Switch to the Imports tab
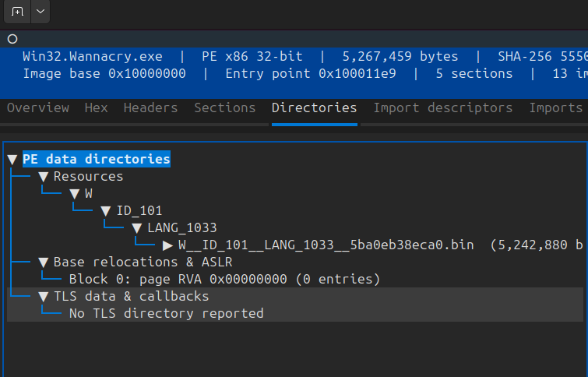The height and width of the screenshot is (377, 588). coord(556,108)
